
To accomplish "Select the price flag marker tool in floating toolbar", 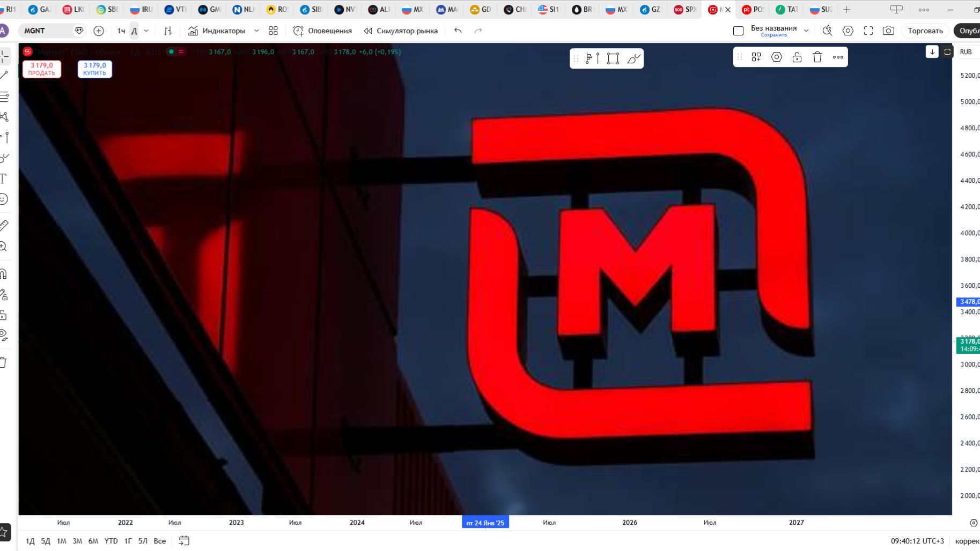I will (592, 58).
